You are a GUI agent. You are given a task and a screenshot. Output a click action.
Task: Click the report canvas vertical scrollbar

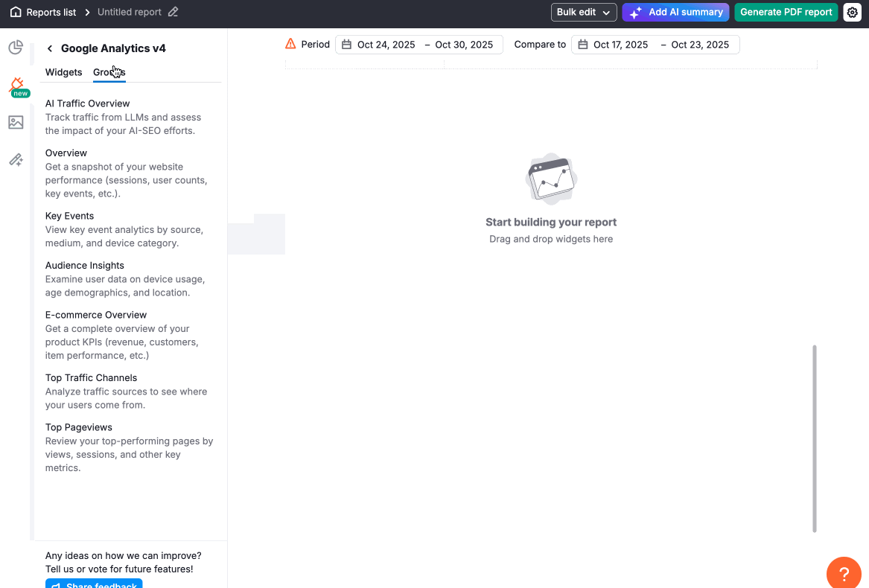[815, 438]
